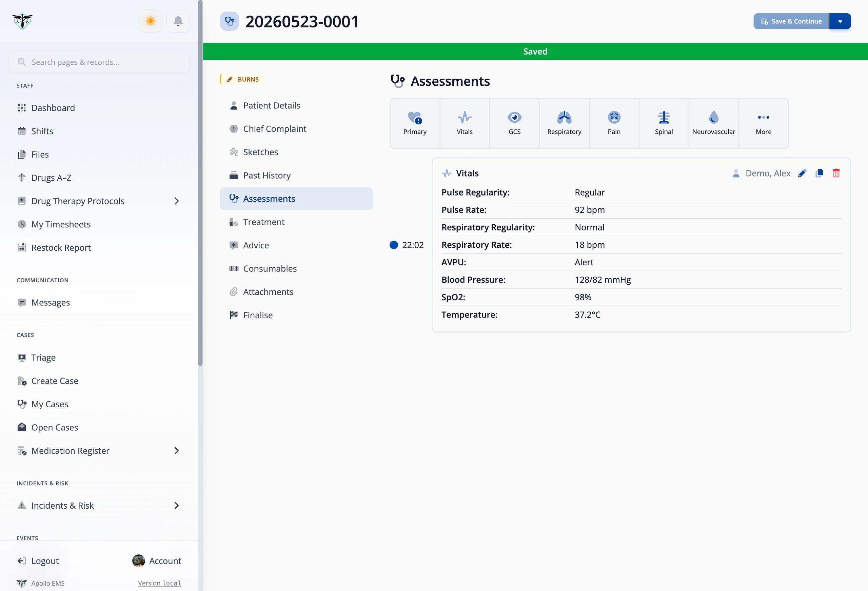The height and width of the screenshot is (591, 868).
Task: Edit the Vitals entry with pencil icon
Action: click(802, 173)
